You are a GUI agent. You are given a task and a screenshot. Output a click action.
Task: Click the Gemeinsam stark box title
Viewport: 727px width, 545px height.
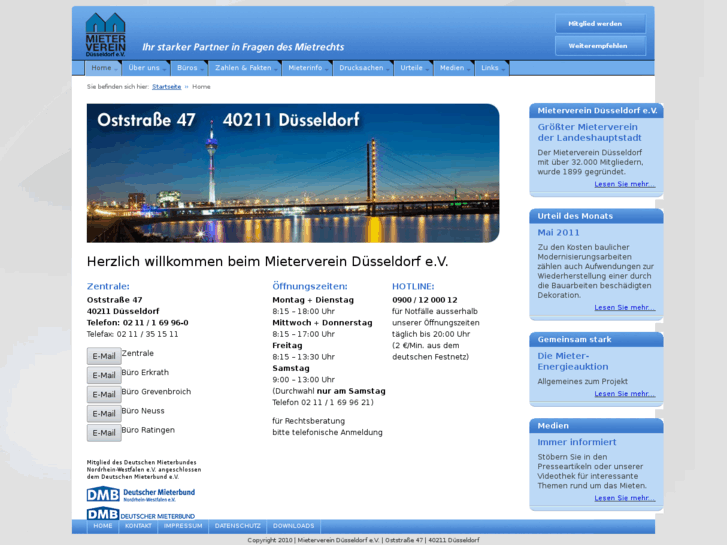click(574, 340)
